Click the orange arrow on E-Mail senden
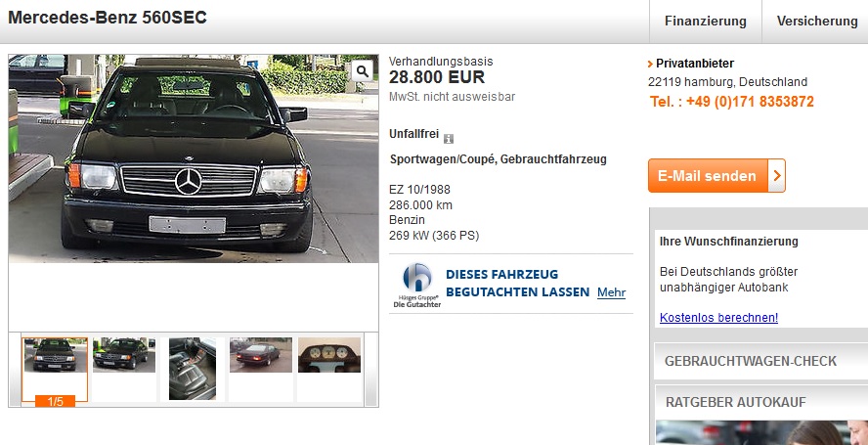868x445 pixels. [777, 176]
